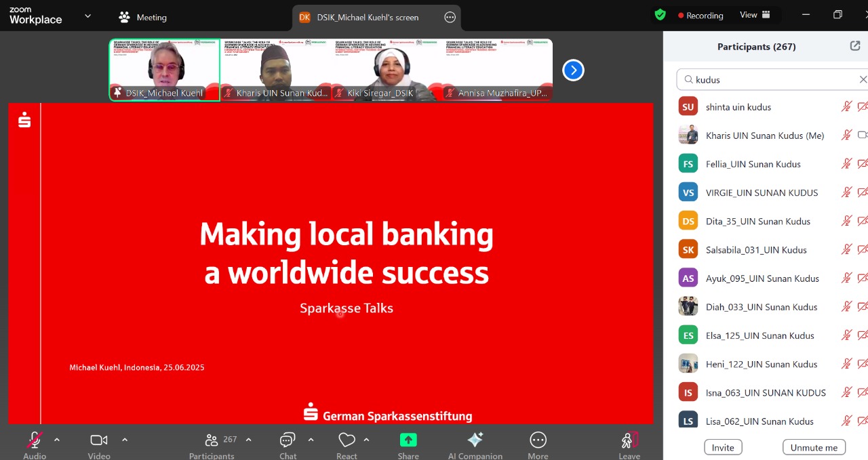The width and height of the screenshot is (868, 460).
Task: Switch to the Meeting tab
Action: (x=142, y=17)
